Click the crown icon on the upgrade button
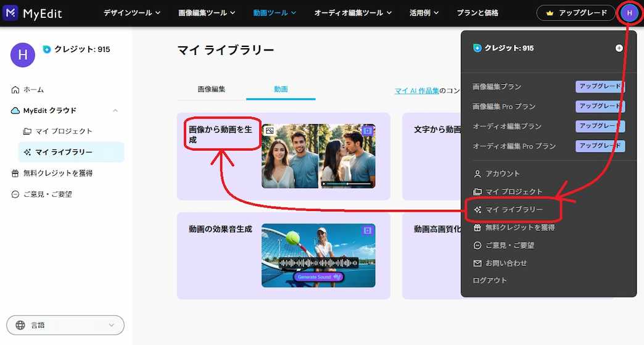Viewport: 644px width, 345px height. tap(550, 13)
